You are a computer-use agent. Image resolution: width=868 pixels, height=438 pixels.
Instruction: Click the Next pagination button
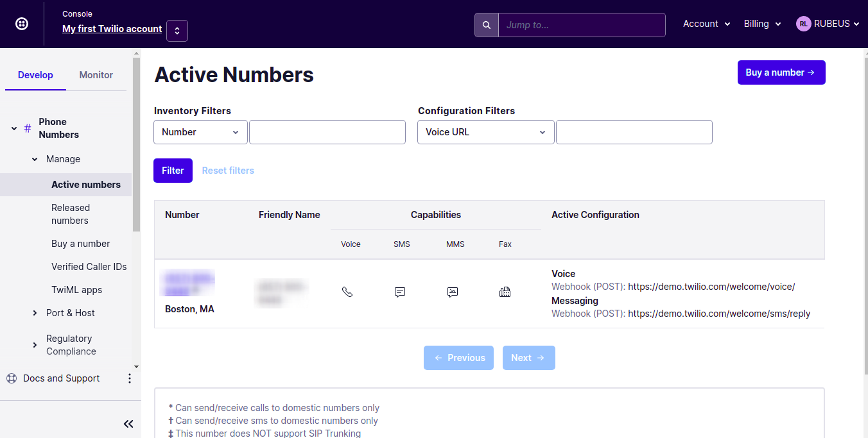[529, 358]
